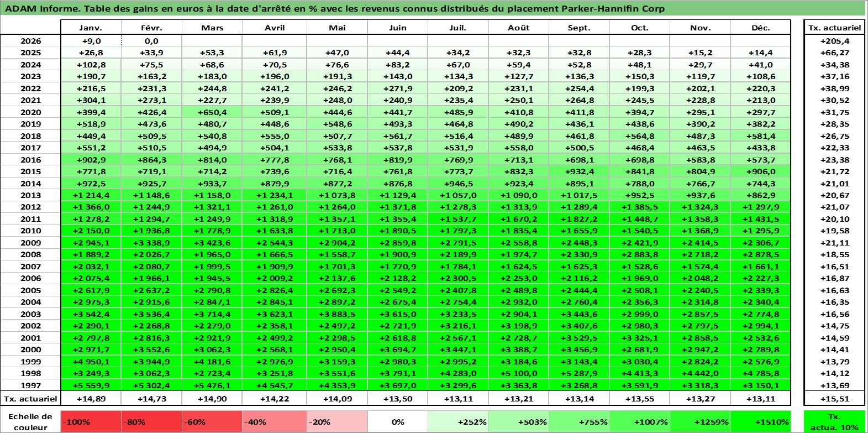Image resolution: width=868 pixels, height=433 pixels.
Task: Click the +271,9 cell in June 2022
Action: 397,88
